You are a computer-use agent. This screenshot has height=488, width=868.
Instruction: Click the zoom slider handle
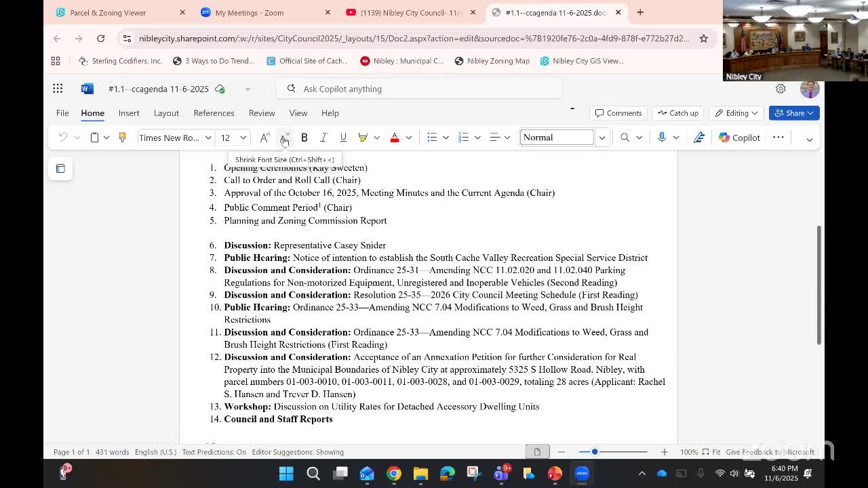[x=595, y=452]
